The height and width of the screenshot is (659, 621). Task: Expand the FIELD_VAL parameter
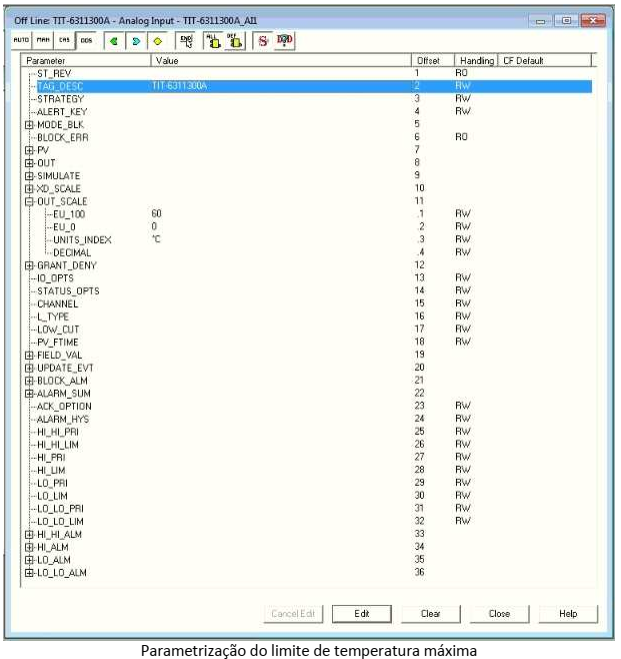coord(29,355)
